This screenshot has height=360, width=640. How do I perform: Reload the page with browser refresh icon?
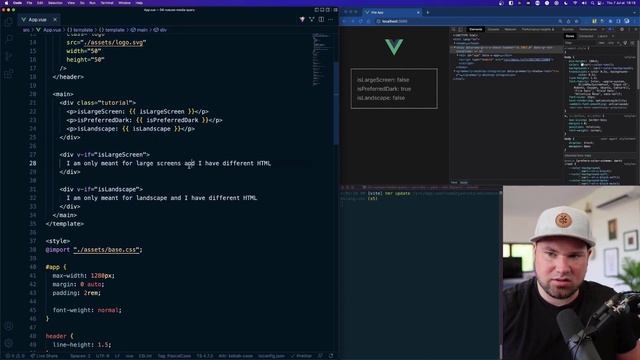pyautogui.click(x=361, y=21)
